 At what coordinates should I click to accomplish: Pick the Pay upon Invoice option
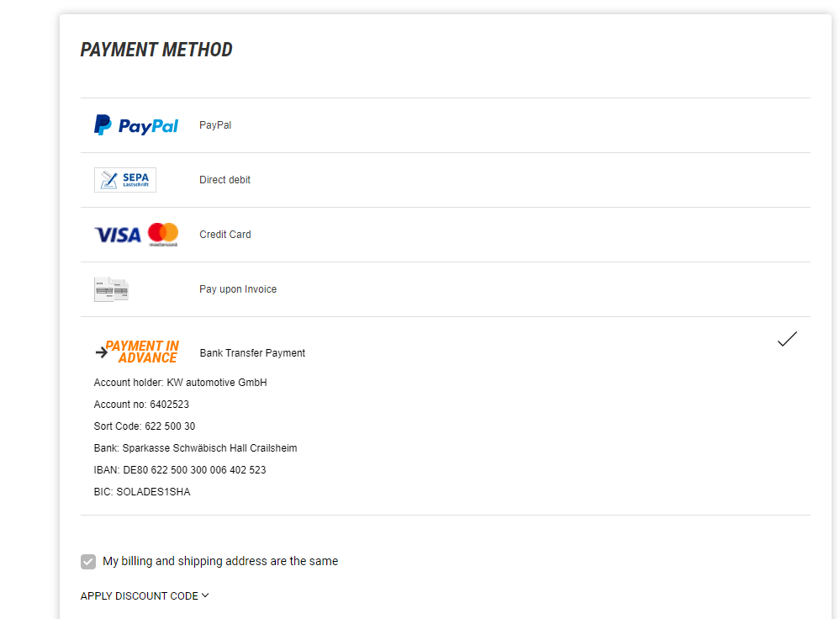tap(238, 289)
